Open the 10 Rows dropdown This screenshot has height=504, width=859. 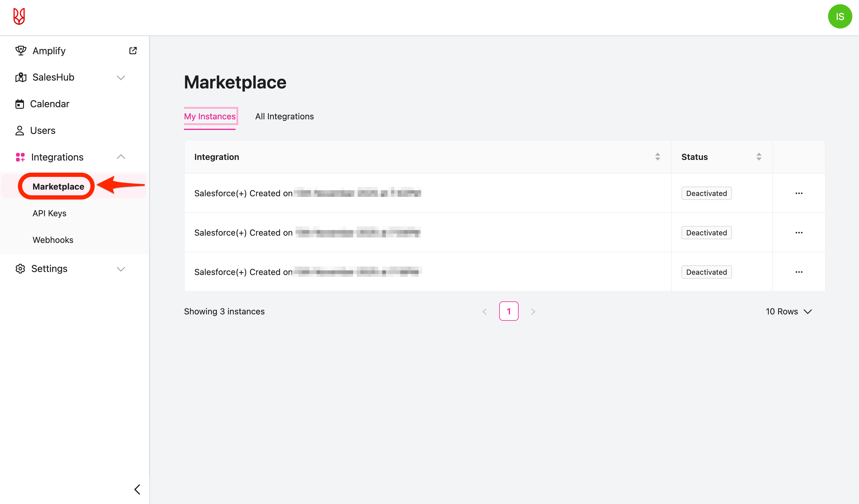tap(789, 311)
